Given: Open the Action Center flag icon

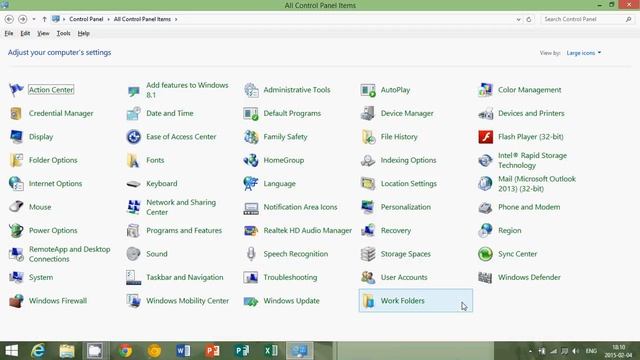Looking at the screenshot, I should pos(16,89).
